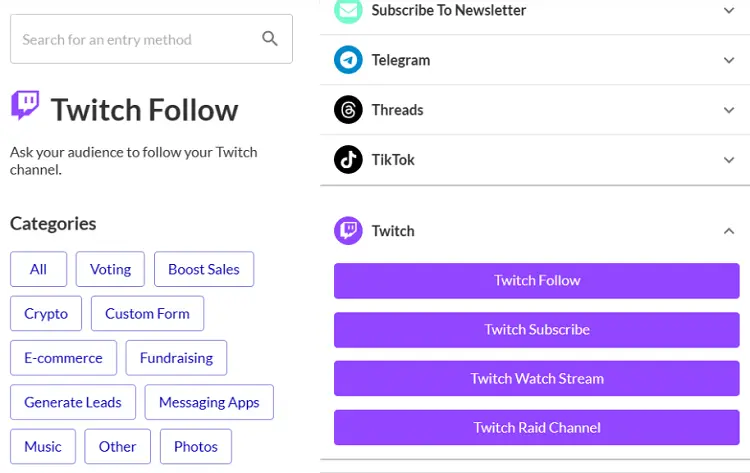Click the Twitch icon in the entry list
The height and width of the screenshot is (473, 750).
[348, 231]
